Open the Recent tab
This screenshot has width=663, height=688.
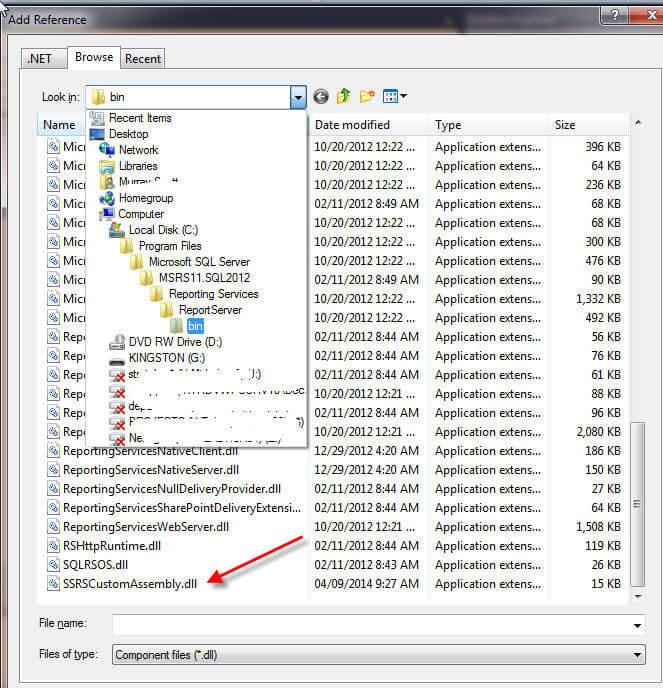click(x=143, y=58)
